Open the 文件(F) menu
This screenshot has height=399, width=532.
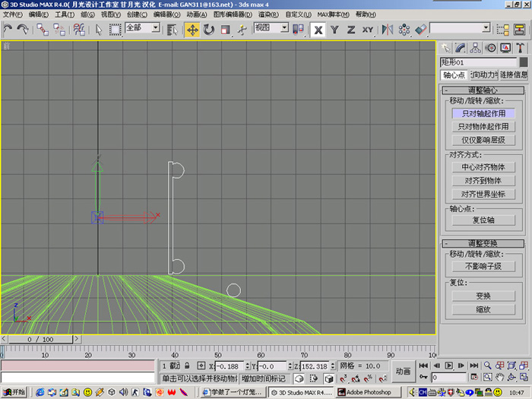click(13, 14)
